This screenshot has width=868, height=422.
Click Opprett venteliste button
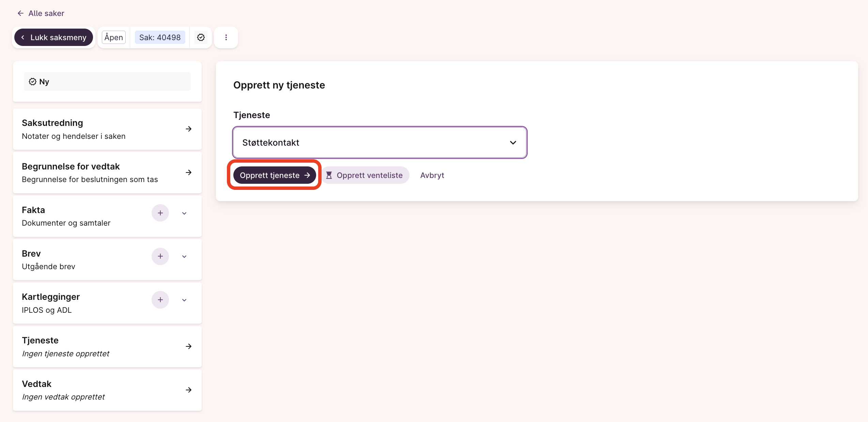pyautogui.click(x=365, y=175)
